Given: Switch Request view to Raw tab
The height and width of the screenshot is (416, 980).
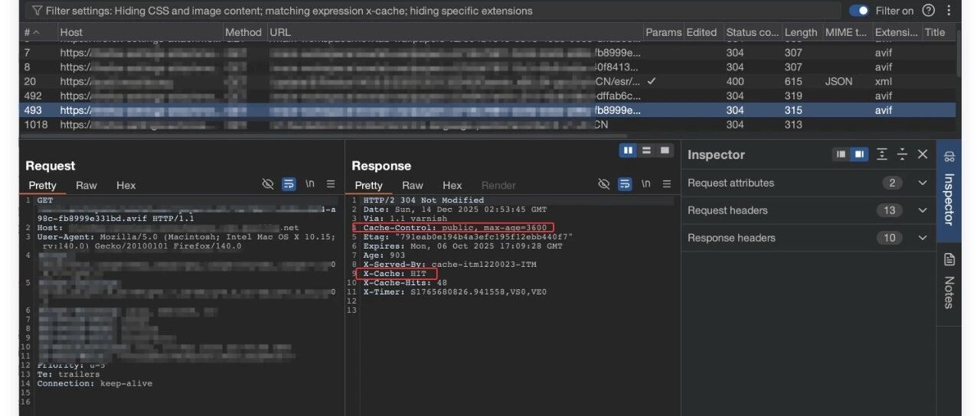Looking at the screenshot, I should [87, 185].
